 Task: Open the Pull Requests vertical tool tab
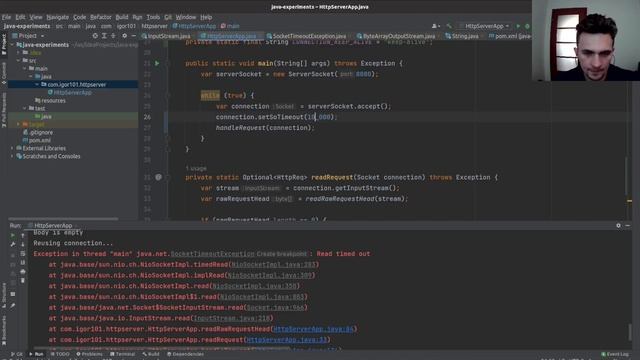click(4, 110)
